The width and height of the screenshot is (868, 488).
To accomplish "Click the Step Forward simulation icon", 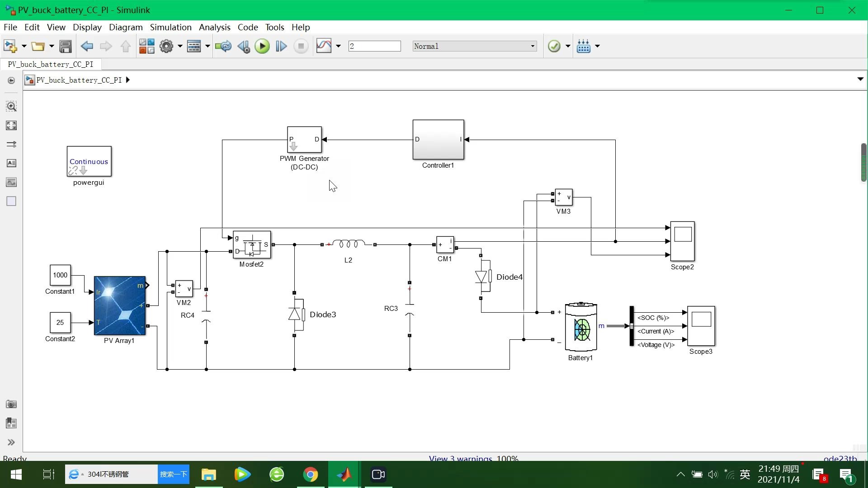I will (x=281, y=46).
